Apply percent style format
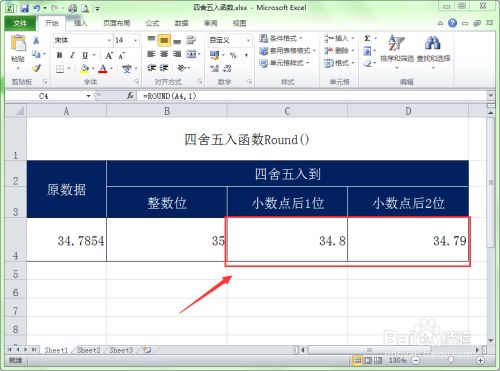Image resolution: width=500 pixels, height=371 pixels. (233, 55)
